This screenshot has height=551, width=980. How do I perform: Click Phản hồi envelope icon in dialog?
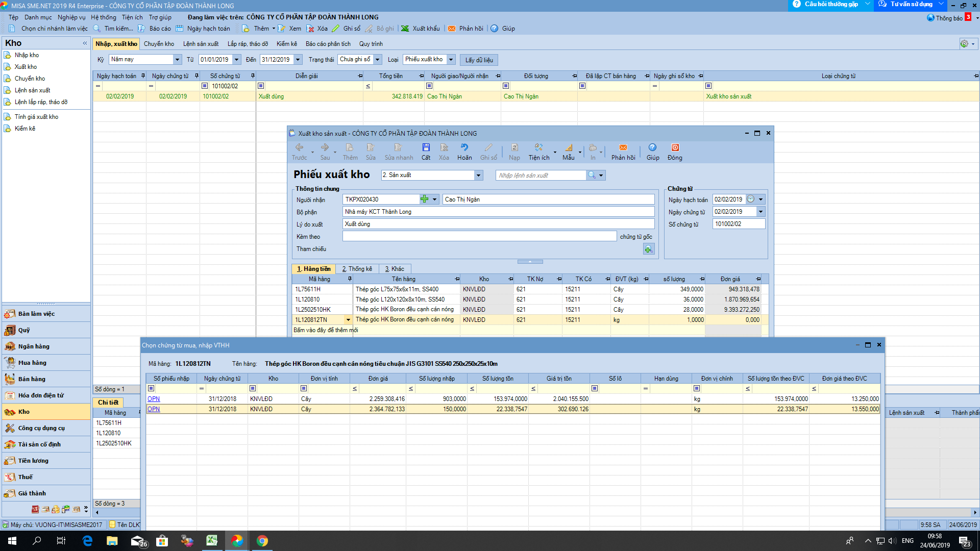[623, 147]
